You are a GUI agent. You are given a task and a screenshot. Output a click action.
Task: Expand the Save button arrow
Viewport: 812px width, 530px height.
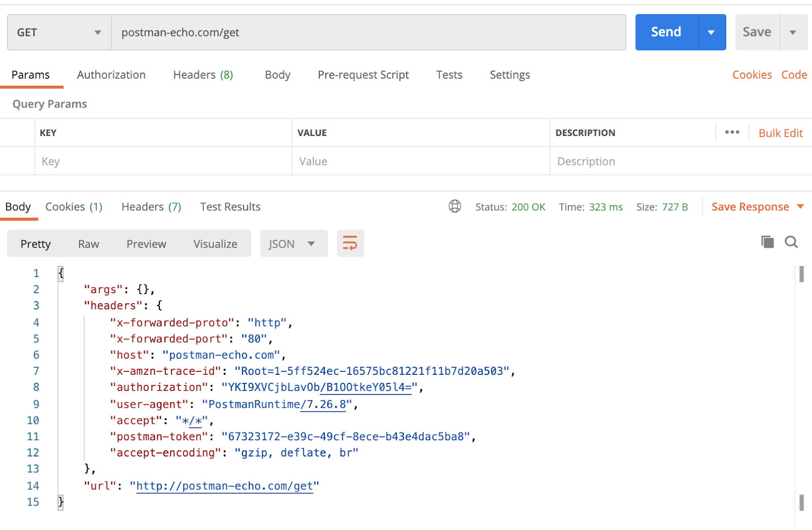pyautogui.click(x=793, y=32)
